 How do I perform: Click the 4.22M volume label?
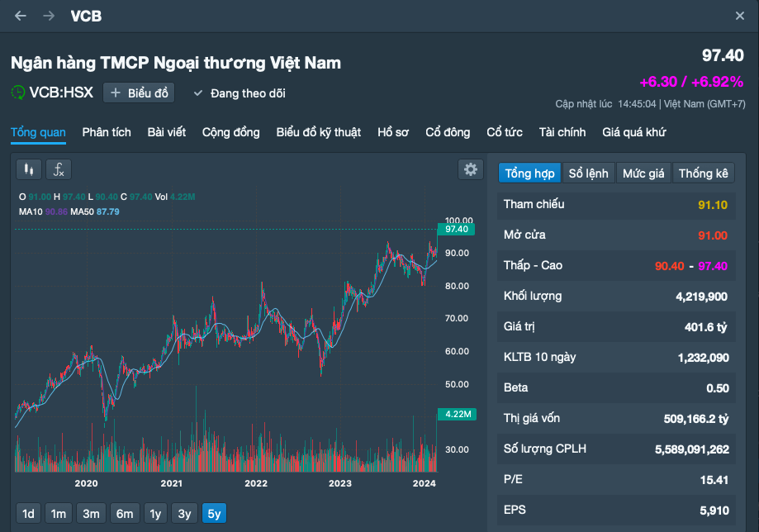458,415
